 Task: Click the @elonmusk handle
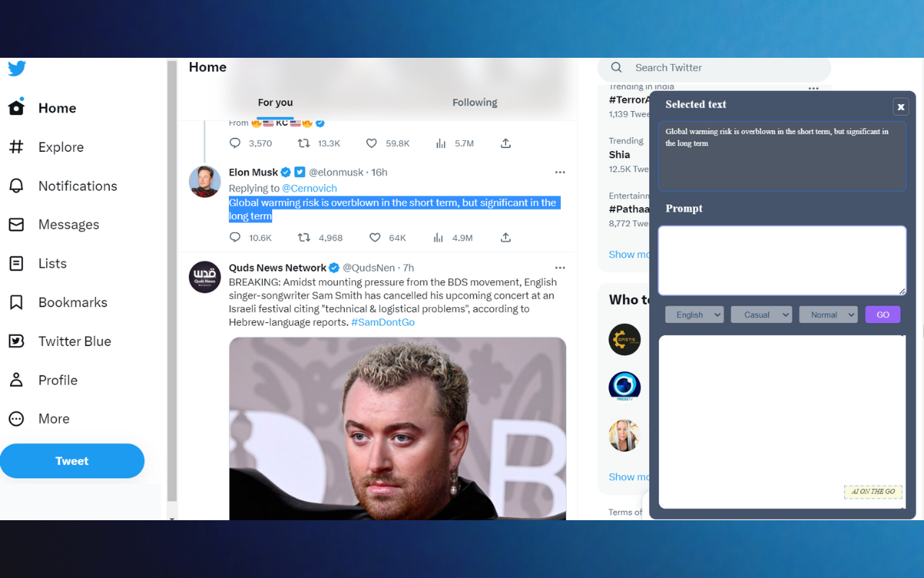(x=336, y=172)
